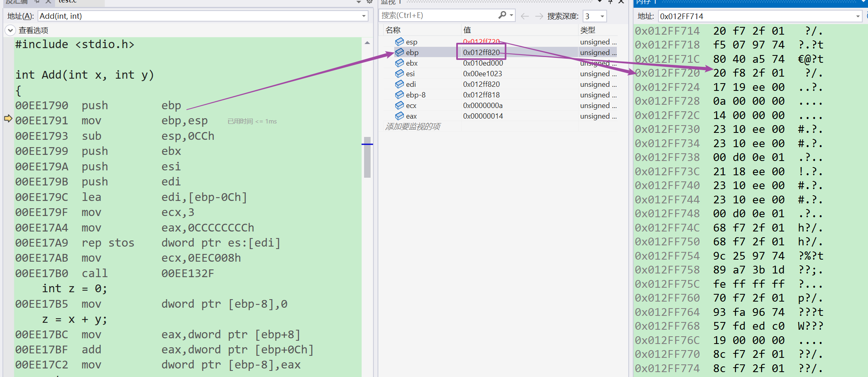Screen dimensions: 868x377
Task: Sort by the 名称 column header
Action: click(x=393, y=30)
